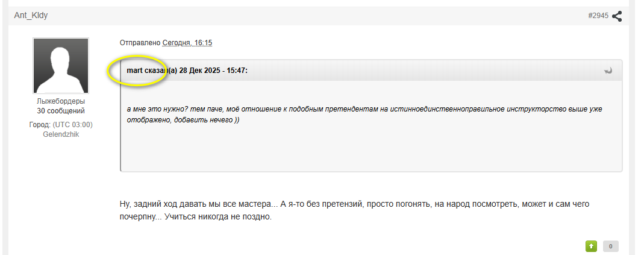
Task: Open the Ant_Kldy username link
Action: pos(31,16)
